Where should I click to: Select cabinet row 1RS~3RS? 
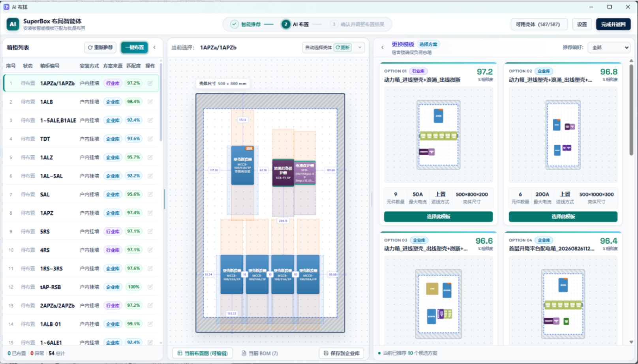(x=81, y=268)
